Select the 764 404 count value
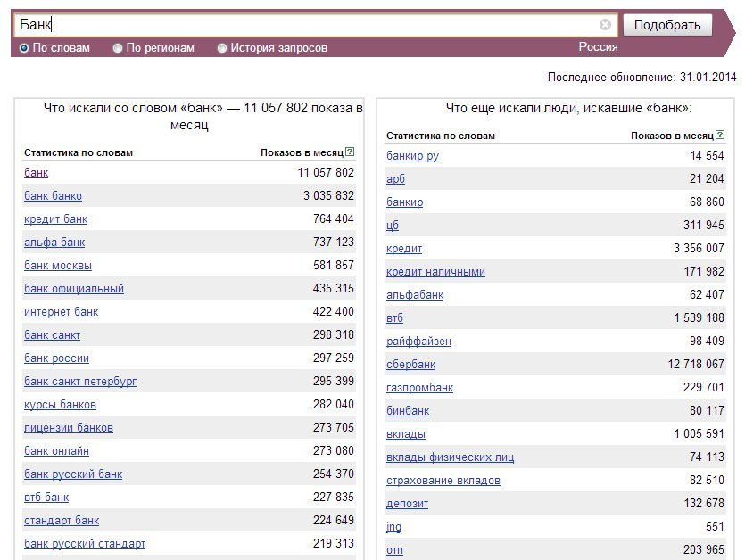 (334, 219)
